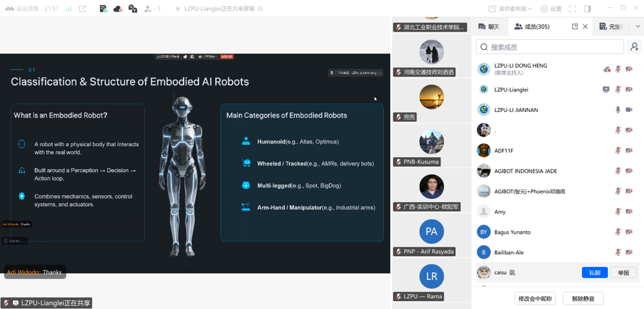Open the network signal status icon
Viewport: 644px width, 309px height.
pos(68,9)
